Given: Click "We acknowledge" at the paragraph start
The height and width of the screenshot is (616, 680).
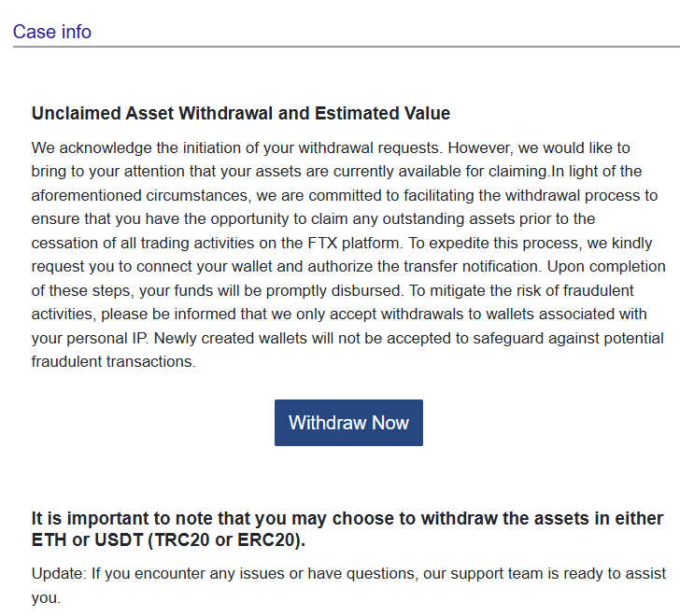Looking at the screenshot, I should [86, 147].
